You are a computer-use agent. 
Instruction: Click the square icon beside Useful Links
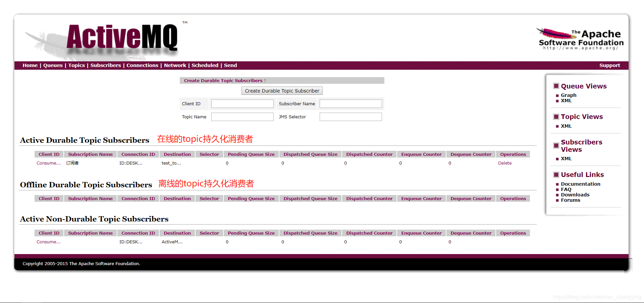coord(556,175)
